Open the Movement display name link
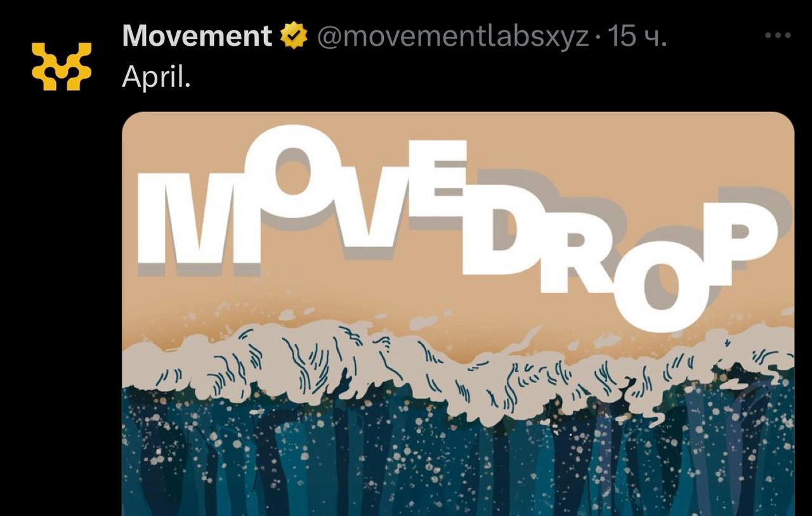Image resolution: width=812 pixels, height=516 pixels. pos(197,36)
